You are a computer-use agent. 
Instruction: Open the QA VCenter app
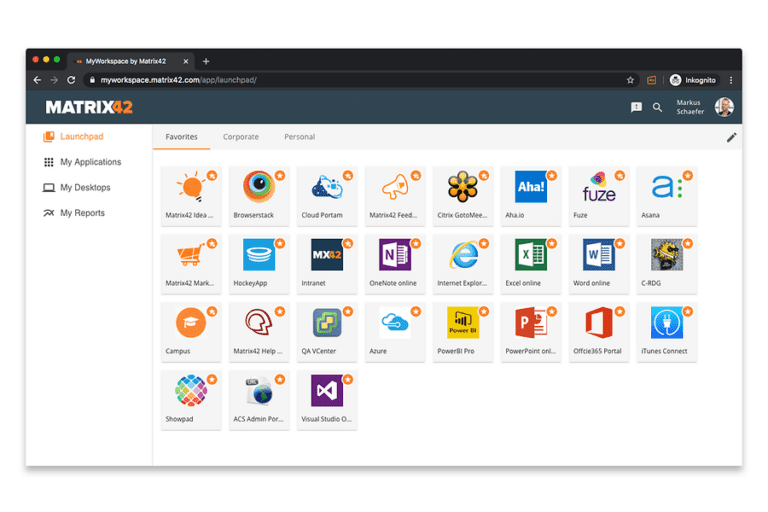[x=327, y=332]
